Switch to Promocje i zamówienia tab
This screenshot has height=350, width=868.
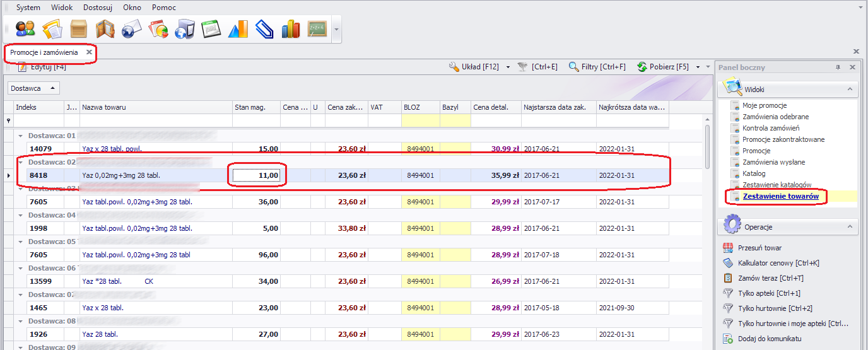click(44, 52)
